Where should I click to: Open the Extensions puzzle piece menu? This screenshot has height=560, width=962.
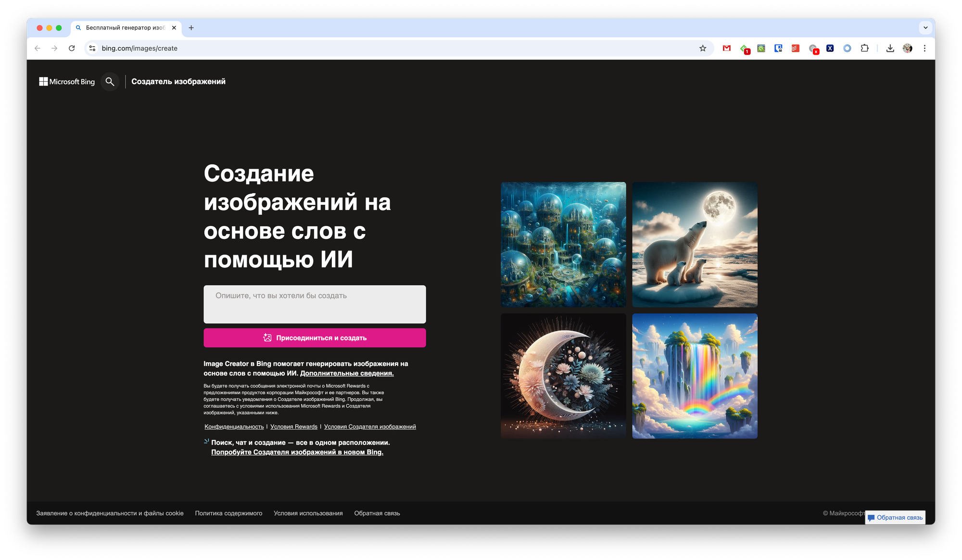click(864, 48)
